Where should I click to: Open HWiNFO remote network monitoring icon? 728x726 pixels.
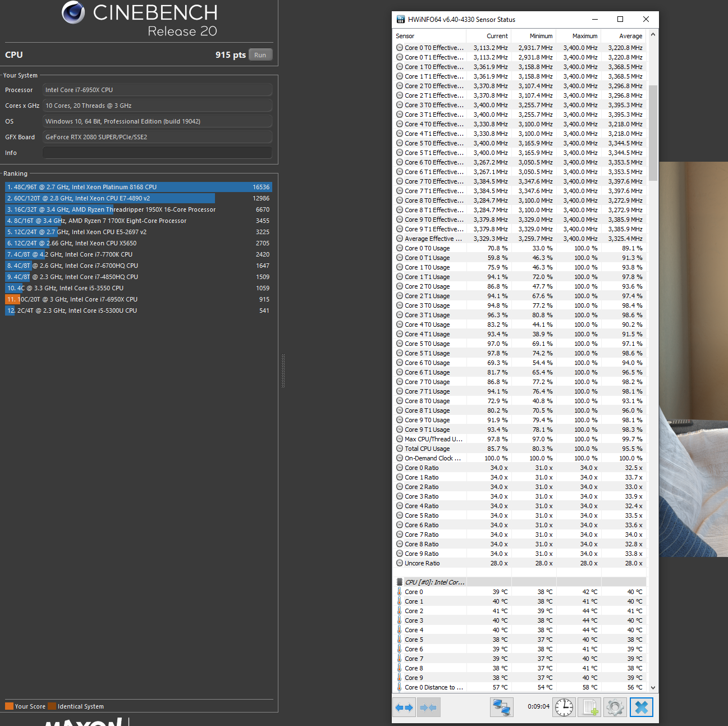point(502,707)
